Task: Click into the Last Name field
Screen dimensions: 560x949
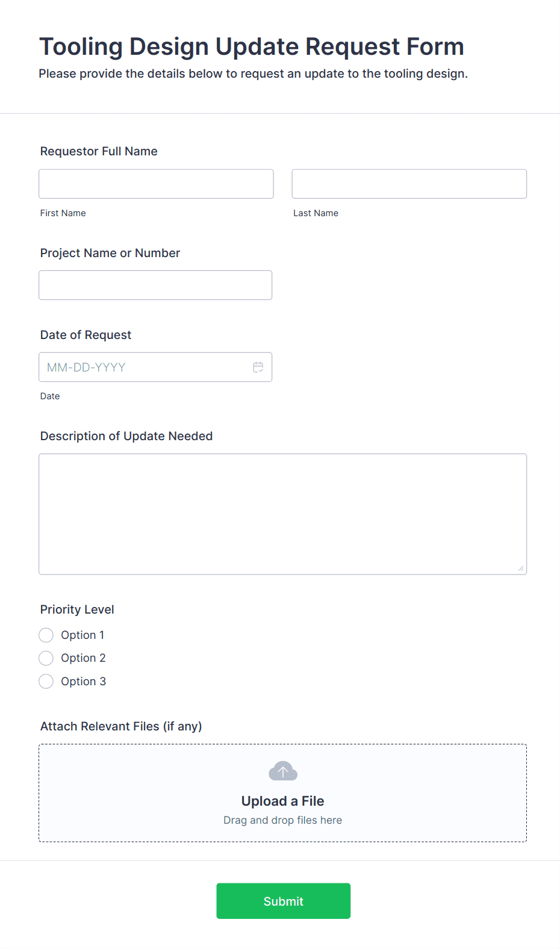Action: (x=409, y=184)
